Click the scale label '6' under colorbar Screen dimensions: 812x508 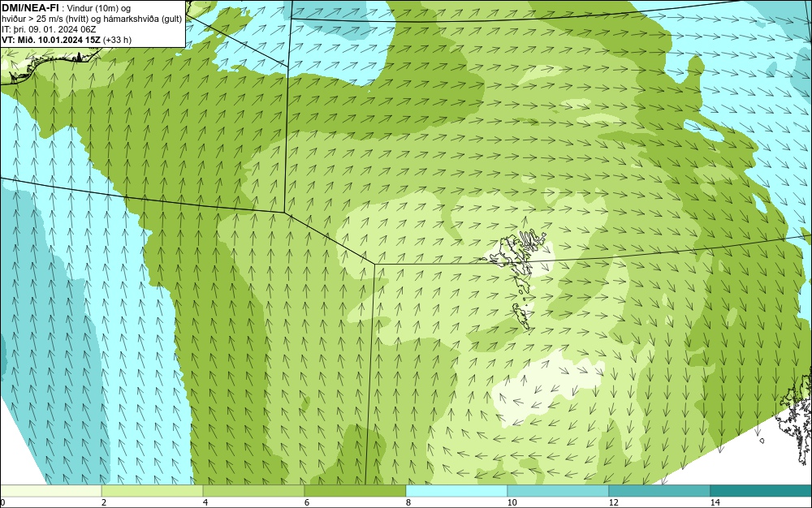(307, 502)
